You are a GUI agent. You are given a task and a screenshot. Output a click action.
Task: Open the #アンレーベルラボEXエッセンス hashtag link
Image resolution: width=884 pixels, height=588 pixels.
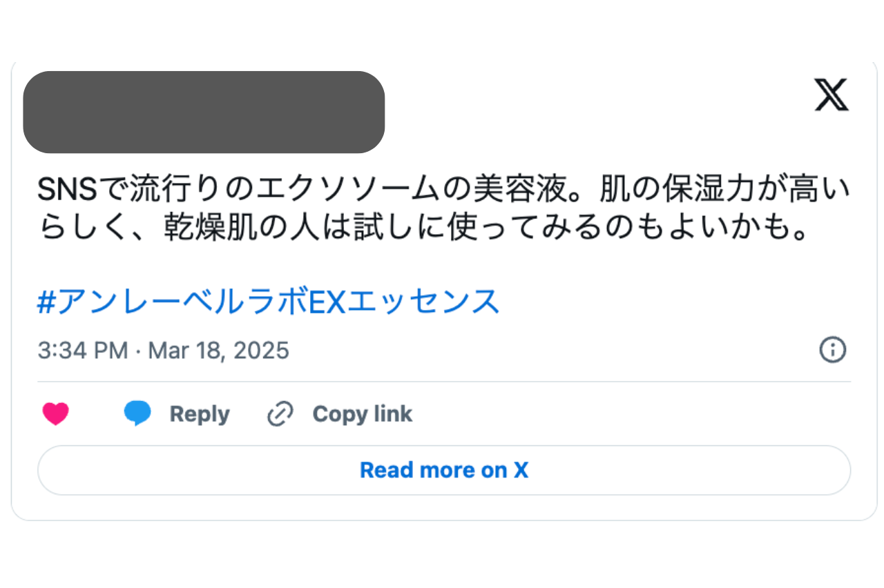pyautogui.click(x=268, y=302)
